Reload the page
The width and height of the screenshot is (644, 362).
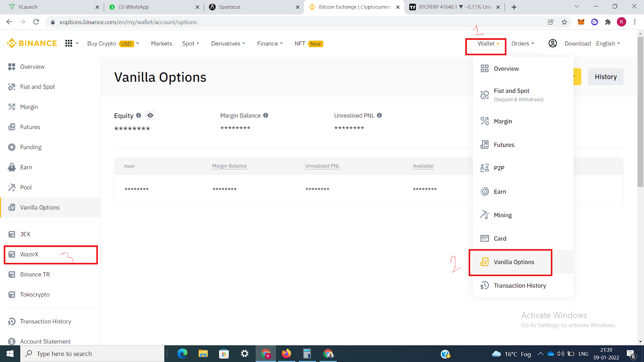[x=36, y=22]
